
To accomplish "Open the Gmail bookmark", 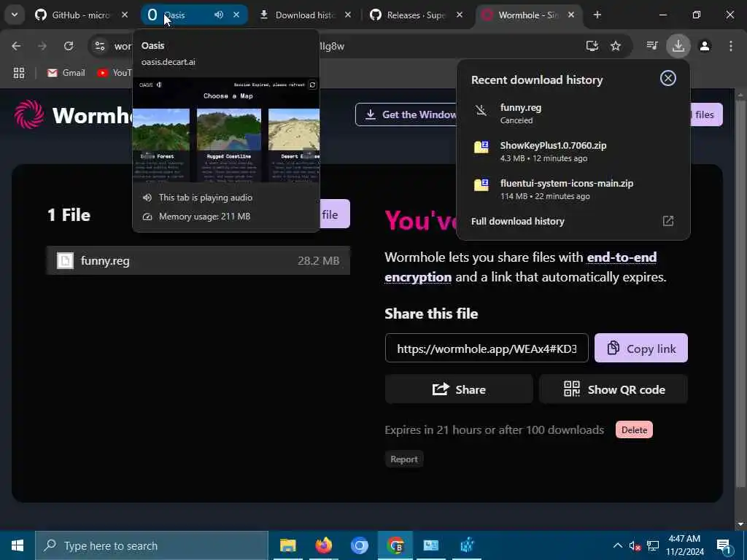I will [66, 73].
